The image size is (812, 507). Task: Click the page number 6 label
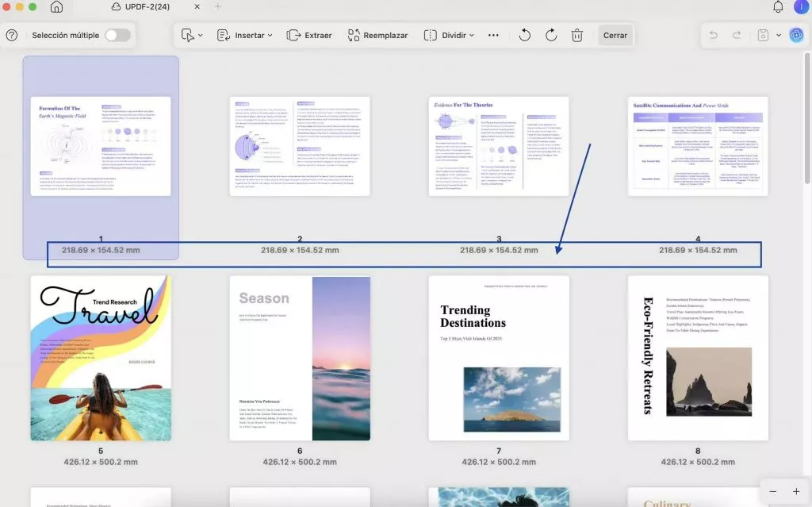pyautogui.click(x=300, y=451)
